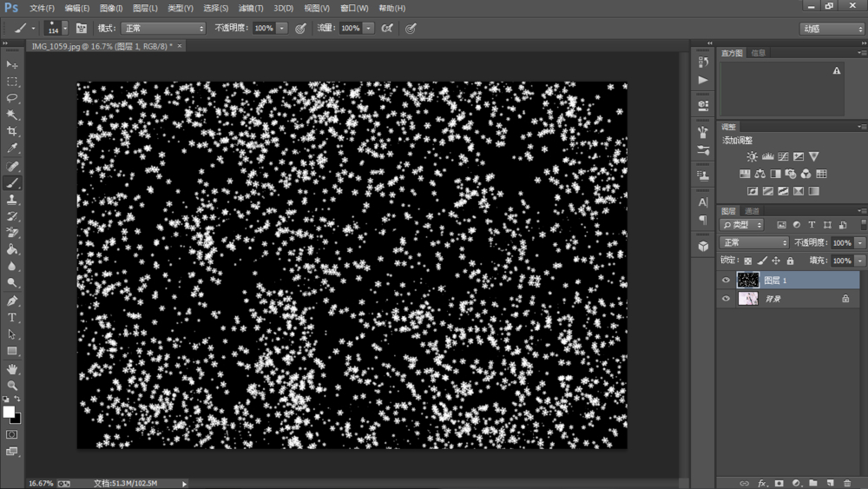The image size is (868, 489).
Task: Create a new layer
Action: click(x=830, y=483)
